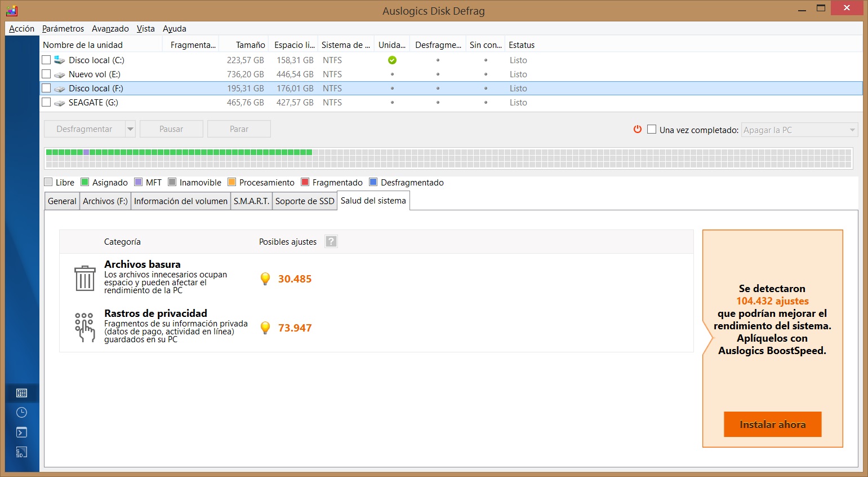Open the Información del volumen tab
The height and width of the screenshot is (477, 868).
point(181,201)
